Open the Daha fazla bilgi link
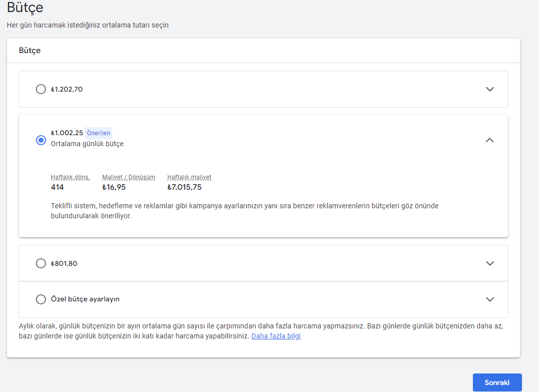Viewport: 539px width, 392px height. 276,336
